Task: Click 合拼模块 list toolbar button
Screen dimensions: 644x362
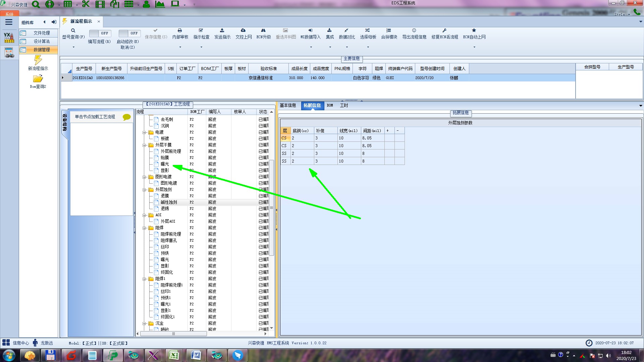Action: point(389,34)
